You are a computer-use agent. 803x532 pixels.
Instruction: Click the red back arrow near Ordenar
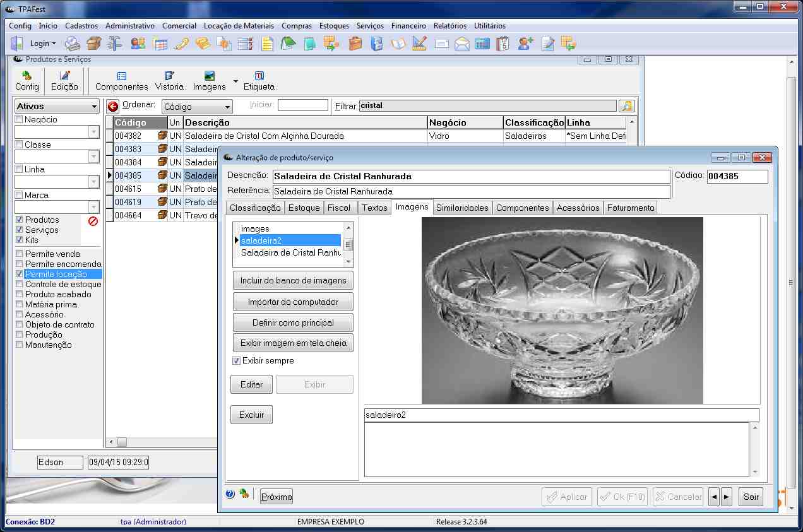pos(113,107)
